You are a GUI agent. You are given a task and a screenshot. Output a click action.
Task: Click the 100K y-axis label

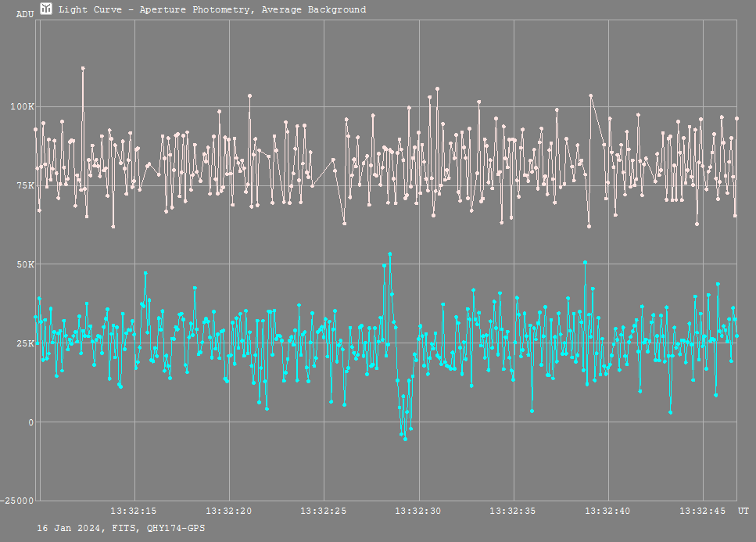click(x=22, y=106)
